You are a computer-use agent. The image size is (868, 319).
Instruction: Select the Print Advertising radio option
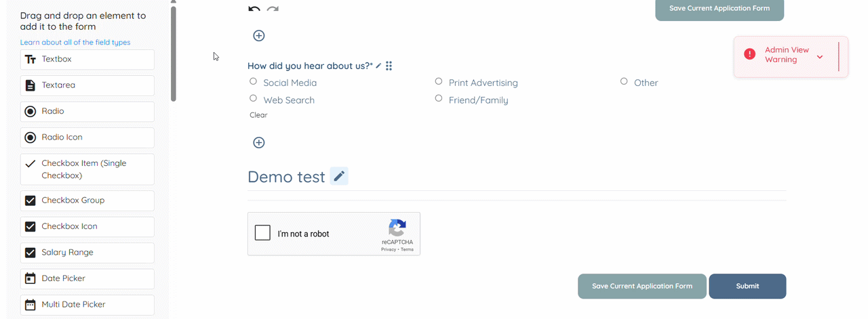439,81
